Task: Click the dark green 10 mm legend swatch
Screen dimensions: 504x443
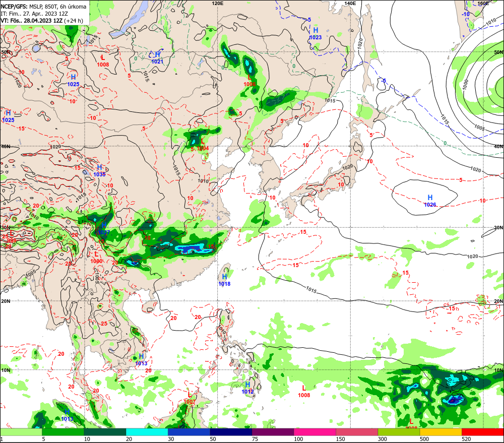Action: (x=105, y=432)
